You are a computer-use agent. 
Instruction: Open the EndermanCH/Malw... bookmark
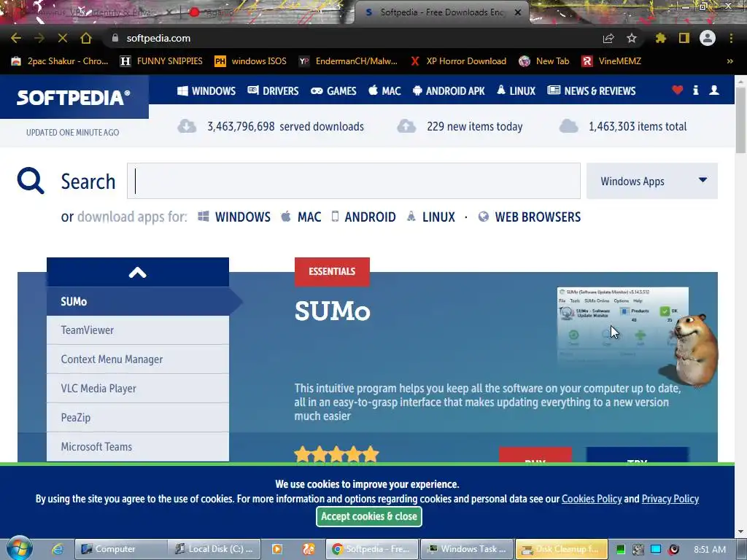(x=348, y=61)
